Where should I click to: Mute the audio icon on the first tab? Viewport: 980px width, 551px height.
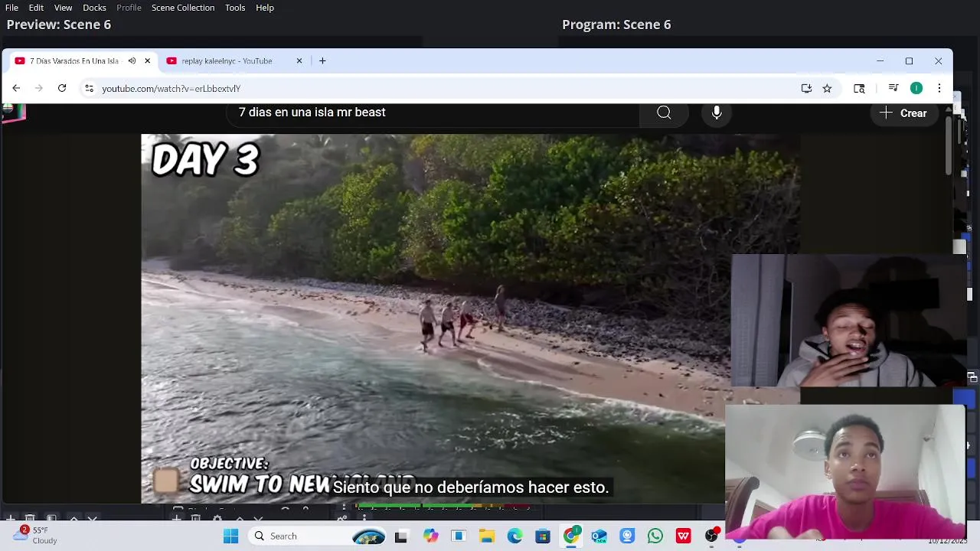[132, 61]
